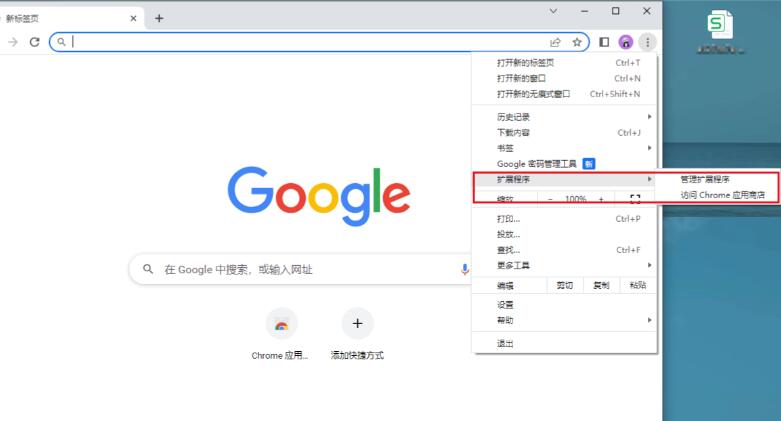Expand the 历史记录 submenu
Screen dimensions: 781x421
click(564, 117)
